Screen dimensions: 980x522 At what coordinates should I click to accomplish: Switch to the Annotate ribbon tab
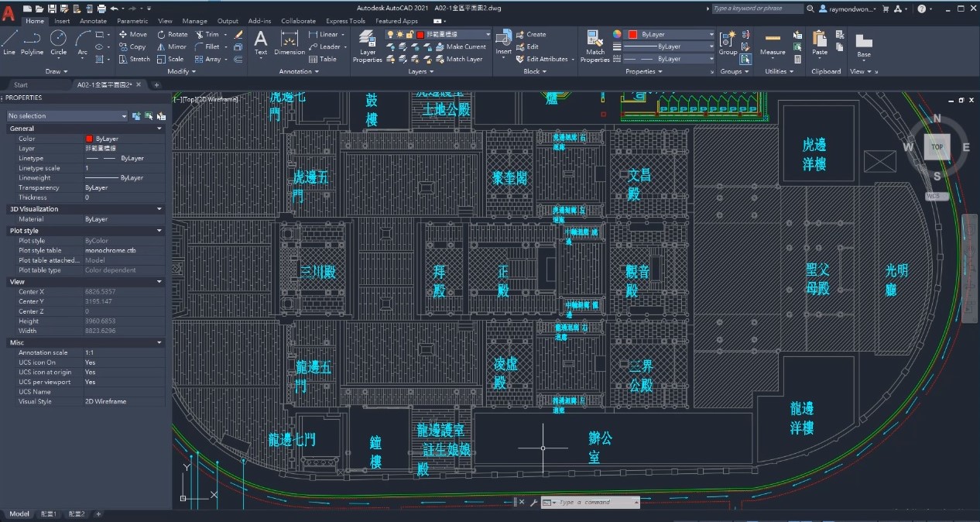pyautogui.click(x=93, y=21)
